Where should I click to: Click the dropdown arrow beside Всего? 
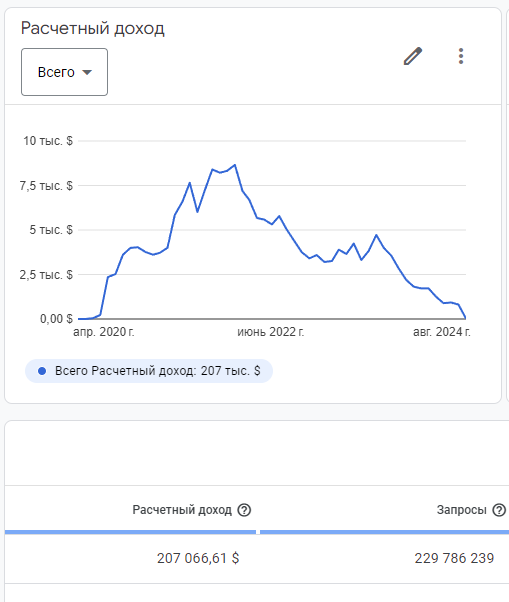pyautogui.click(x=87, y=72)
